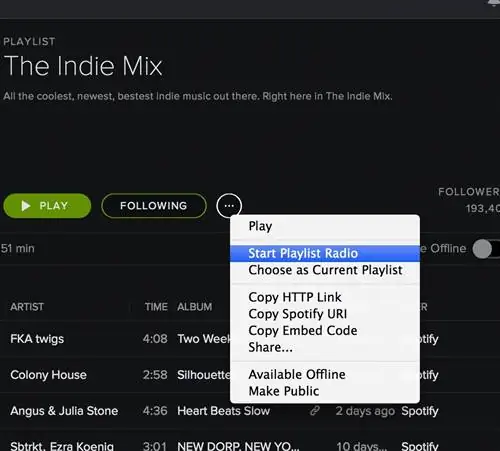This screenshot has width=500, height=451.
Task: Sort by the TIME column header
Action: (x=156, y=307)
